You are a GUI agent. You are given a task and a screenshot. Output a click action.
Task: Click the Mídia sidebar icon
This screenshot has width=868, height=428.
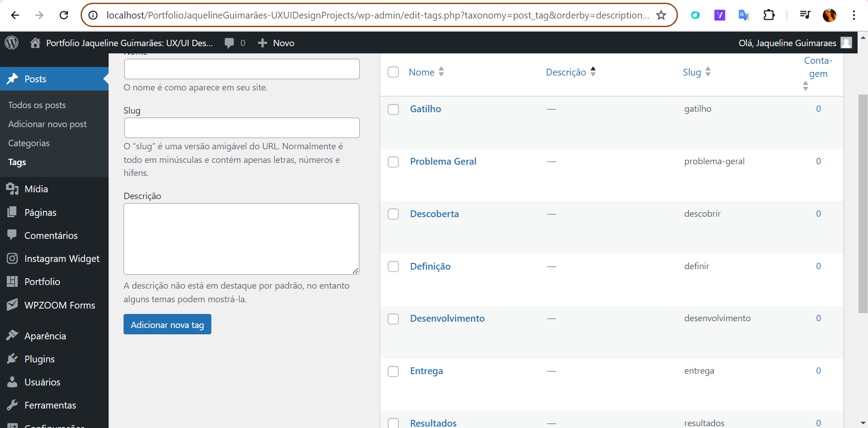click(x=12, y=189)
